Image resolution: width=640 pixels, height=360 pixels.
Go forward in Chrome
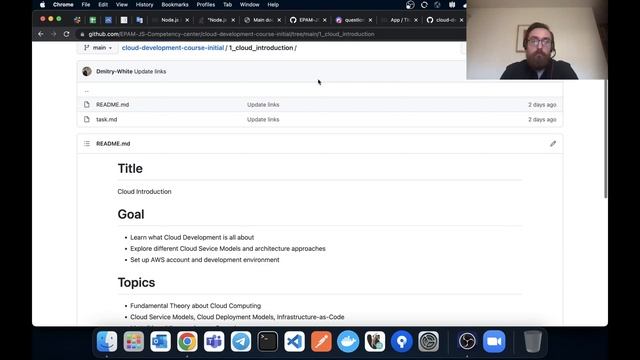coord(53,34)
